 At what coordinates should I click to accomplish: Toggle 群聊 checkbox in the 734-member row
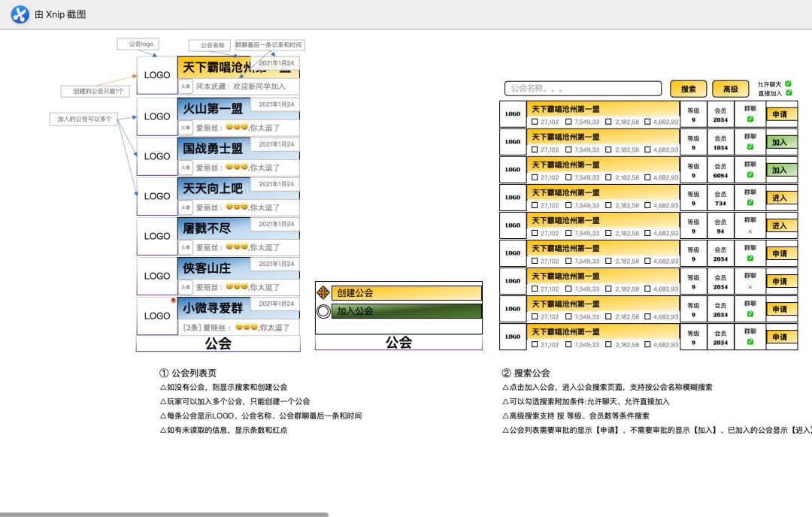tap(750, 203)
